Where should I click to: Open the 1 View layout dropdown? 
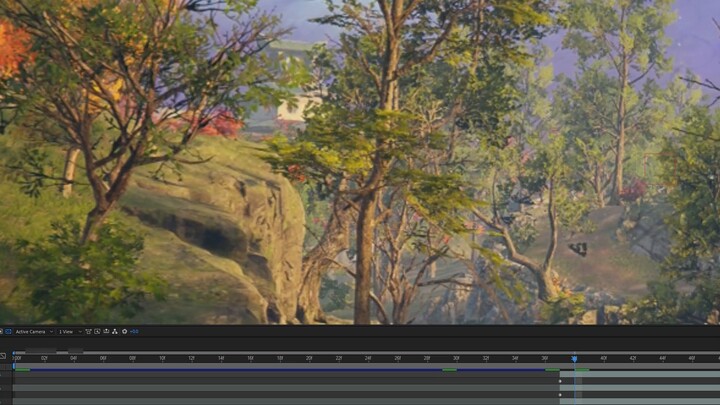(x=70, y=332)
